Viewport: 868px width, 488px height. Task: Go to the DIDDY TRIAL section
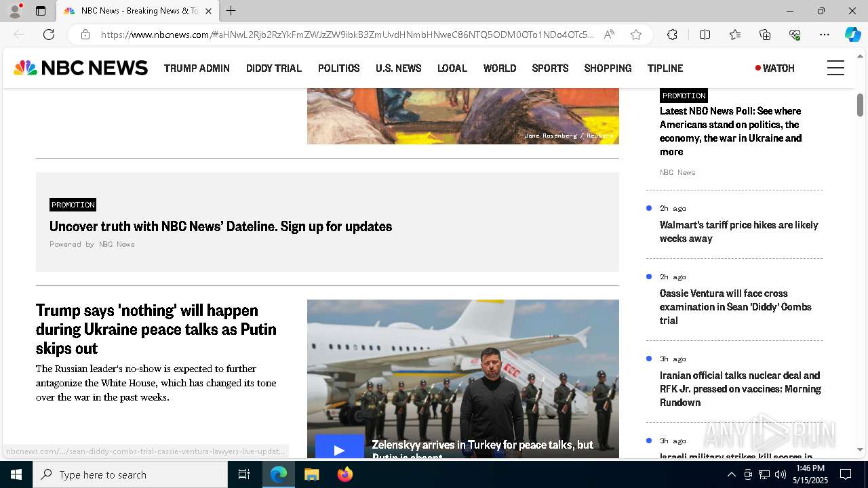pos(274,68)
